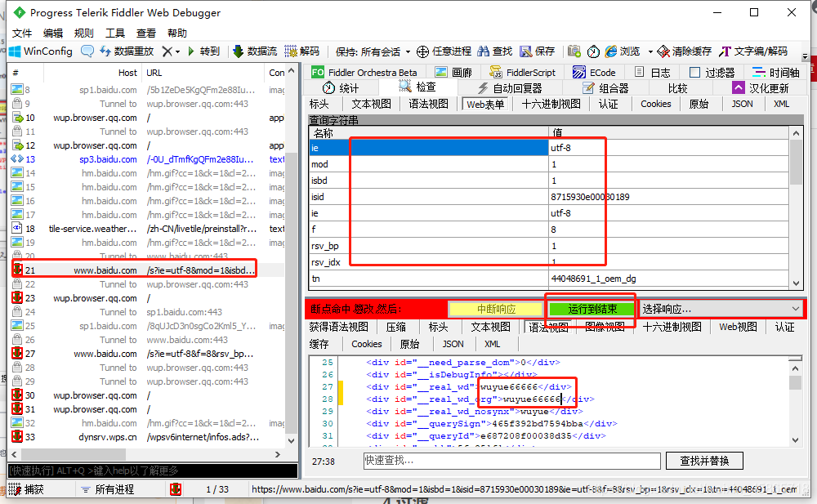Expand the dropdown arrow next to 浏览

pyautogui.click(x=650, y=51)
